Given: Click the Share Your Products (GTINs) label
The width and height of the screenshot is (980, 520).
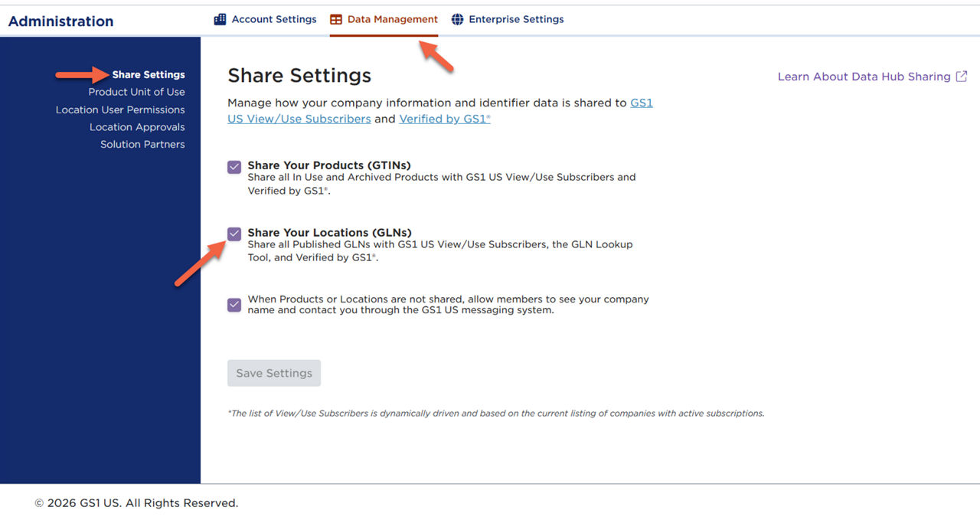Looking at the screenshot, I should pyautogui.click(x=329, y=165).
